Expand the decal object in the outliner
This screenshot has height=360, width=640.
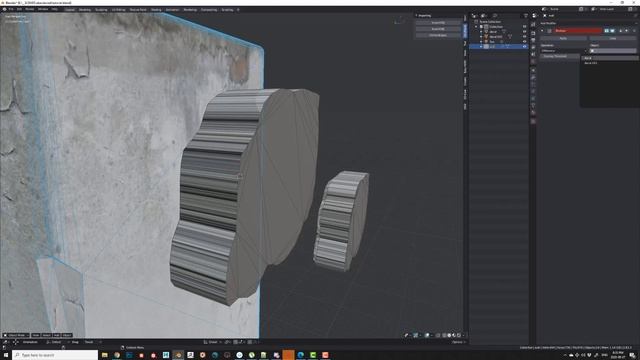click(x=481, y=31)
